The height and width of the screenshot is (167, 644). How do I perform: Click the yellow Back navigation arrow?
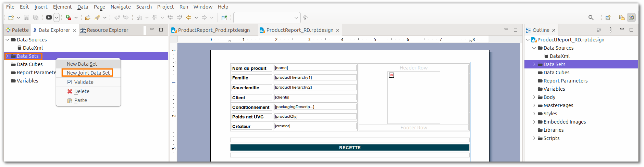click(x=188, y=17)
